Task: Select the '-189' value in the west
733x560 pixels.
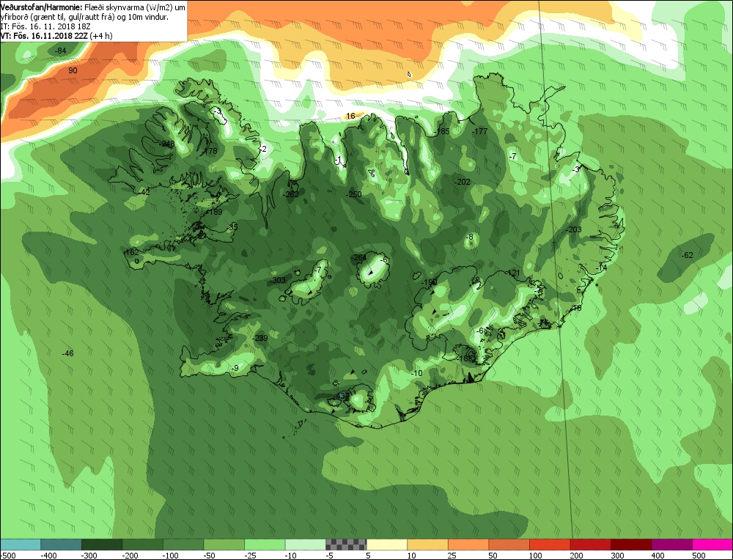Action: (x=215, y=213)
